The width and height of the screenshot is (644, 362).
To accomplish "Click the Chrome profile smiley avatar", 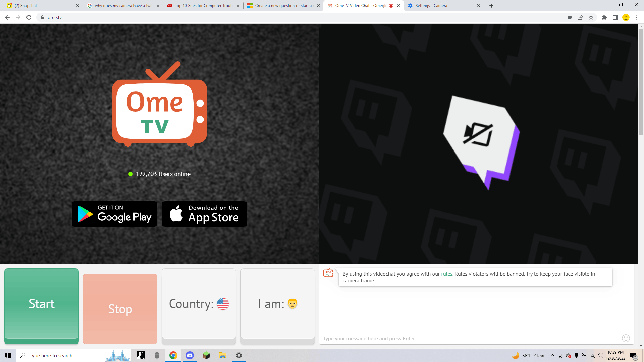I will (626, 17).
